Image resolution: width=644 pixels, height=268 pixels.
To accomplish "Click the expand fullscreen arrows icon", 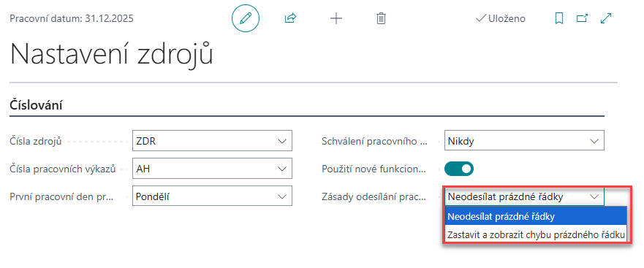I will tap(606, 18).
